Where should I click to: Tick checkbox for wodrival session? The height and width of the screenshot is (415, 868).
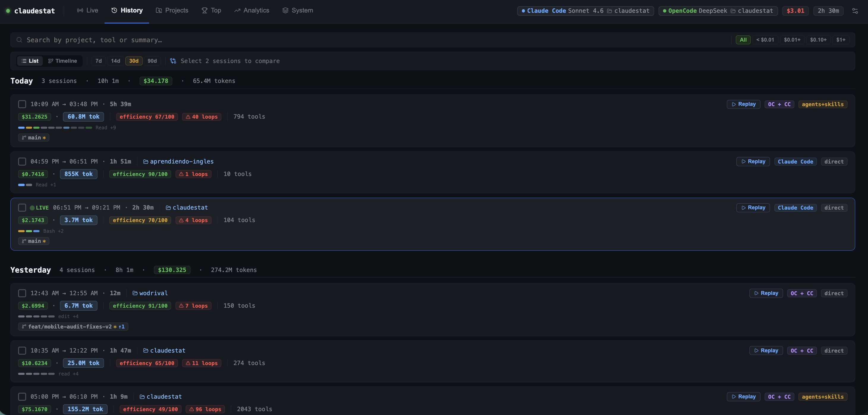[x=22, y=293]
